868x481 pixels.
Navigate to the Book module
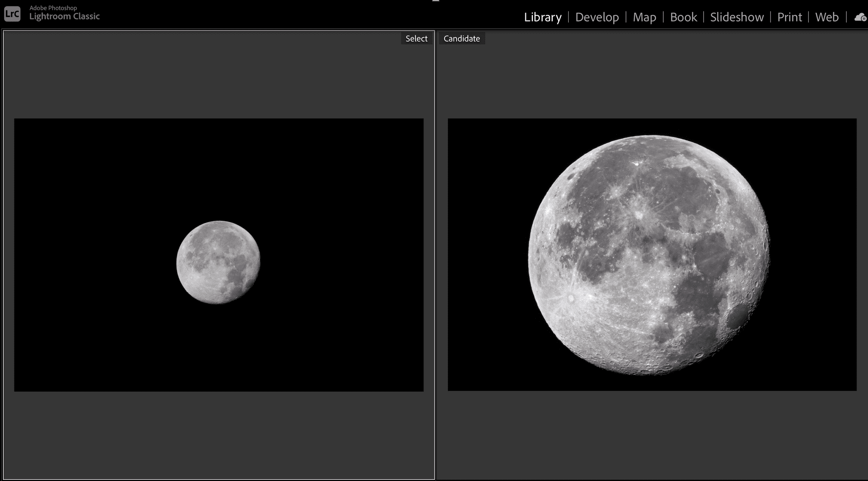coord(684,17)
